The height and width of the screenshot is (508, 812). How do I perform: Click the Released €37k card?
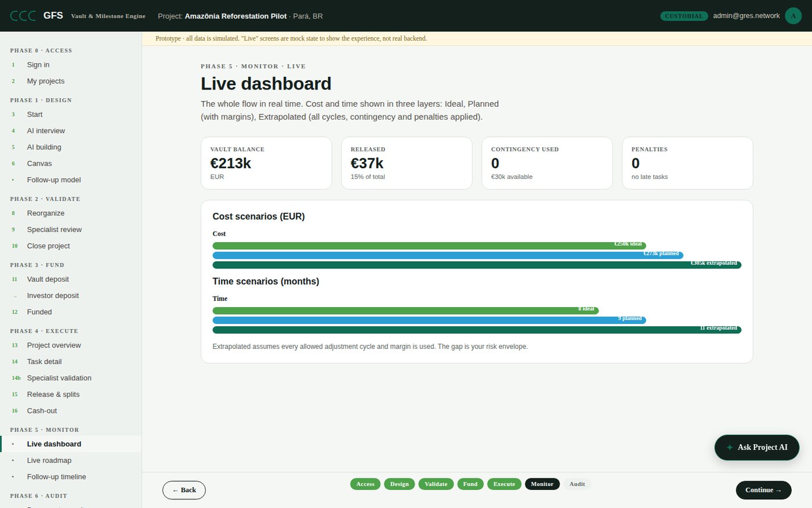click(x=407, y=163)
